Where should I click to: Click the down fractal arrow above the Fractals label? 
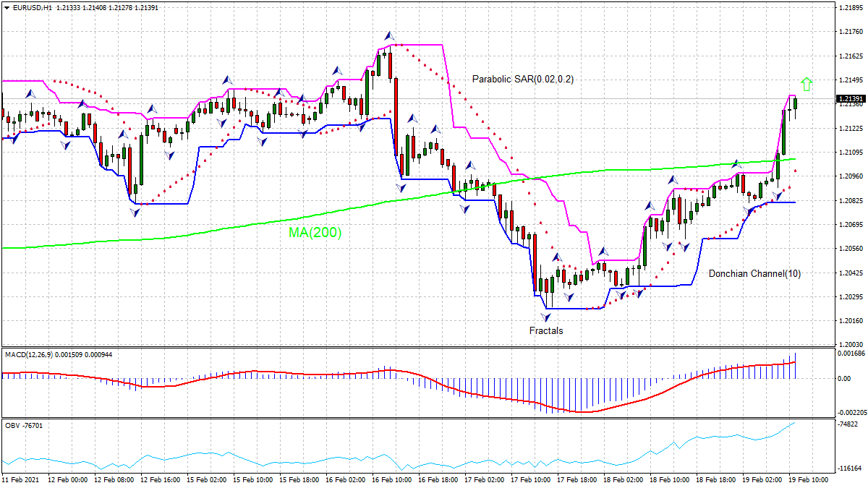click(545, 317)
